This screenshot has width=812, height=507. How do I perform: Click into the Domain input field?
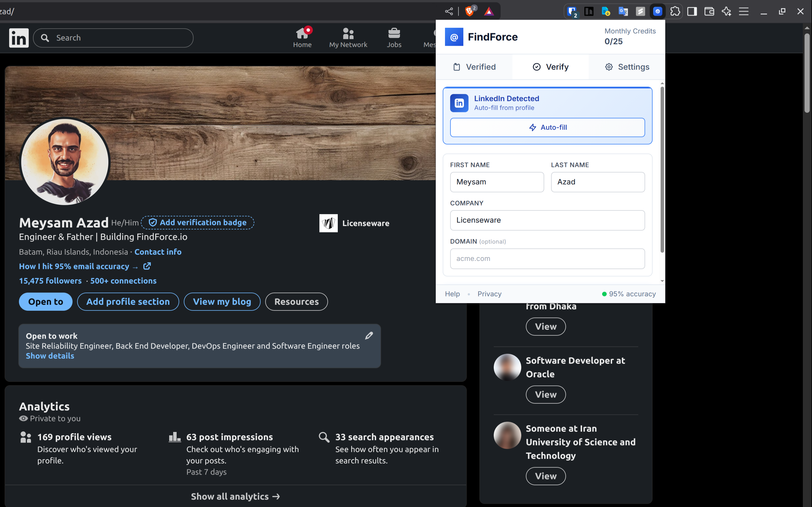click(x=547, y=259)
